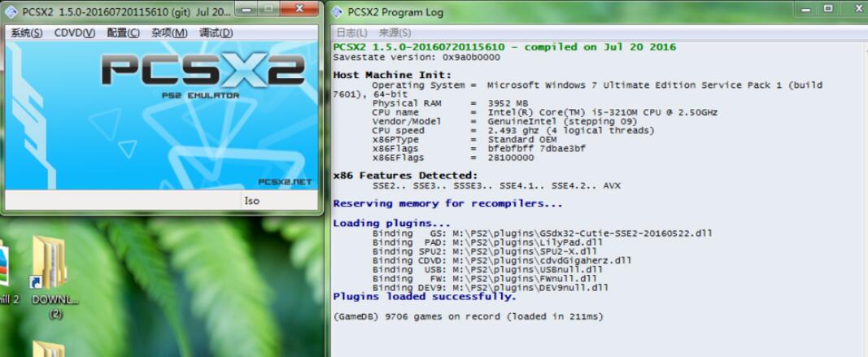Click the 'Vendor/Model = GenuineIntel' line
The image size is (868, 357).
[x=504, y=121]
